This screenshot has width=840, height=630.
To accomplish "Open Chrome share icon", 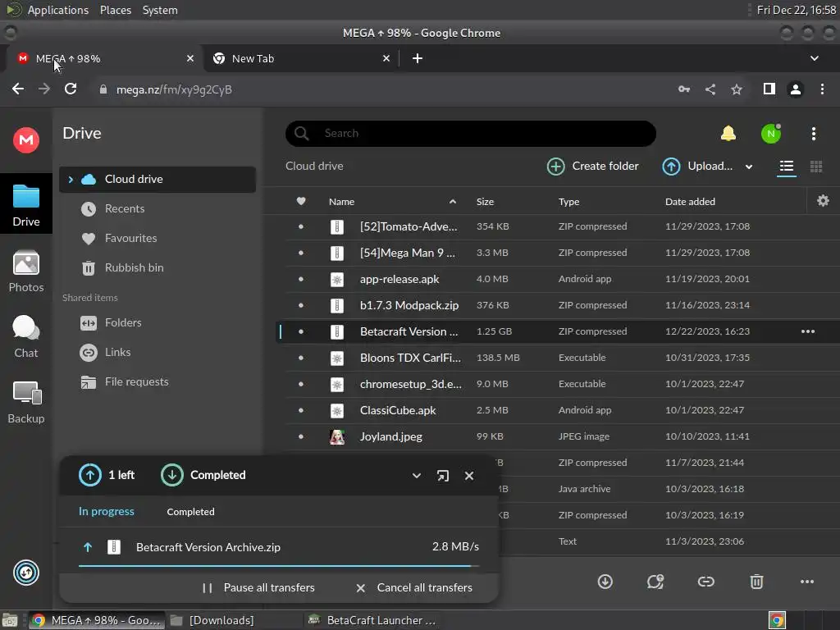I will click(x=710, y=89).
